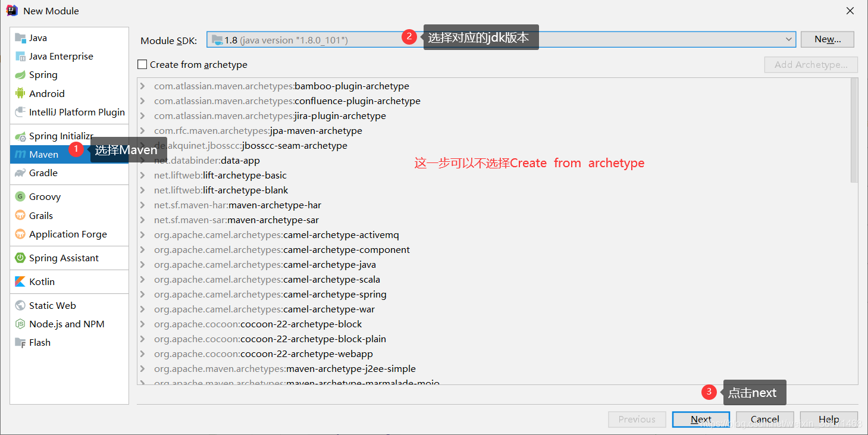Select maven-archetype-j2ee-simple row
The width and height of the screenshot is (868, 435).
pyautogui.click(x=494, y=369)
